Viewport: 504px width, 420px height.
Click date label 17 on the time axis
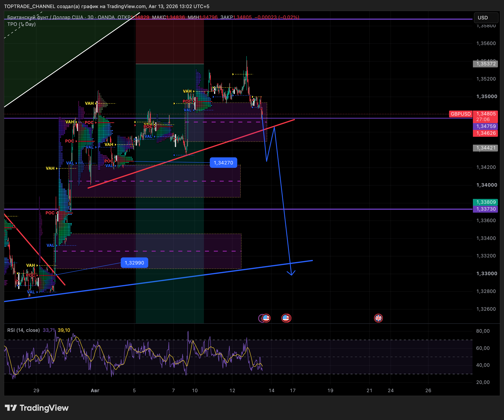click(x=293, y=391)
